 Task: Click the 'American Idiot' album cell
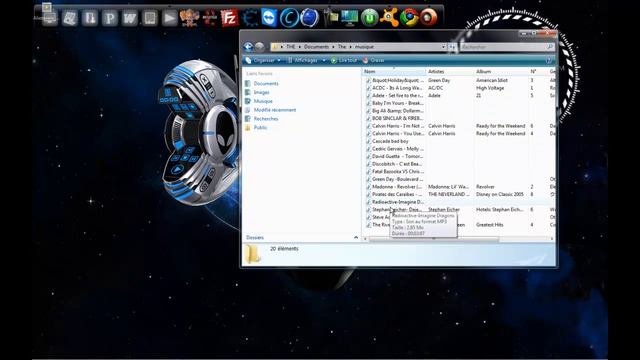pos(492,80)
